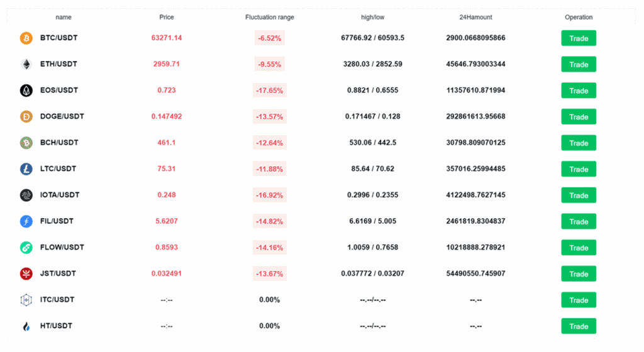Click EOS -17.65% fluctuation badge

tap(269, 91)
